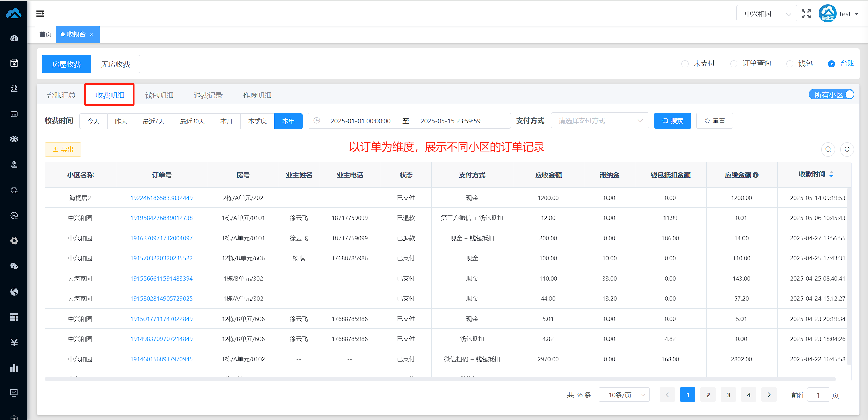Open the WeChat sidebar icon
868x420 pixels.
[x=14, y=266]
